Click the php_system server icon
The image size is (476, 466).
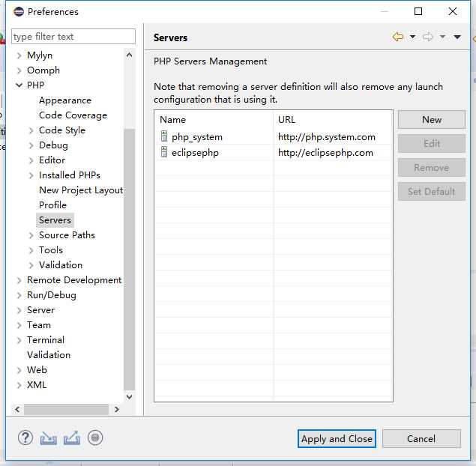coord(164,136)
